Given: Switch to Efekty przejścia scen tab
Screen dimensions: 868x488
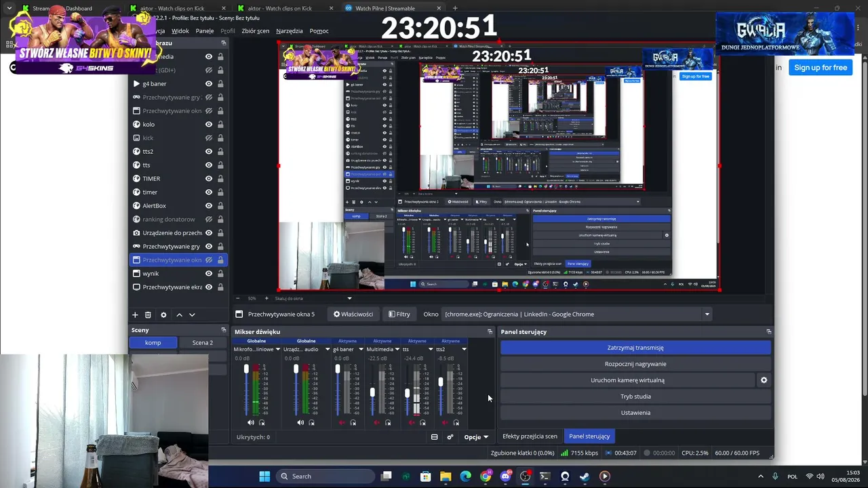Looking at the screenshot, I should pyautogui.click(x=530, y=436).
